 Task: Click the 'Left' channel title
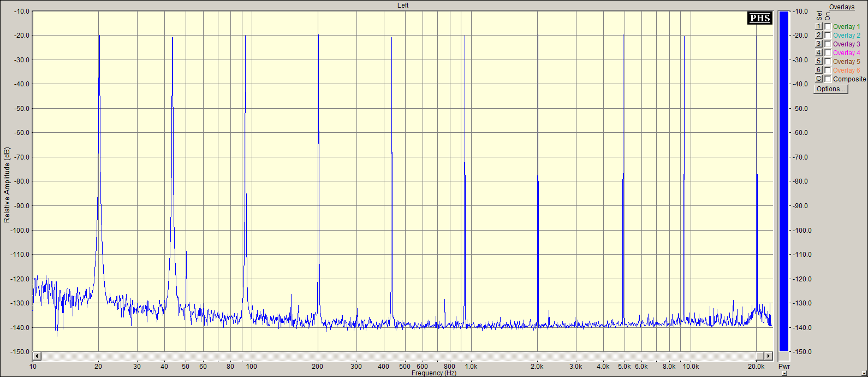(403, 5)
